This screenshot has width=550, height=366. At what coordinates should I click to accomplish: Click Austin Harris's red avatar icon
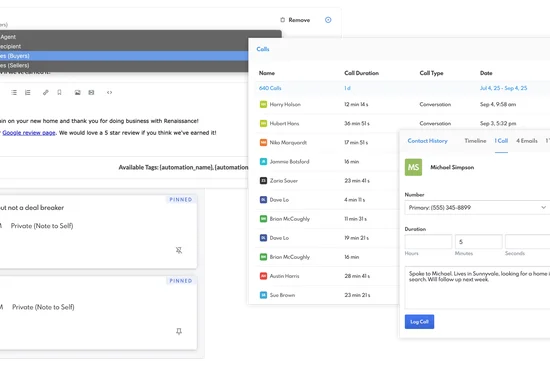tap(263, 276)
